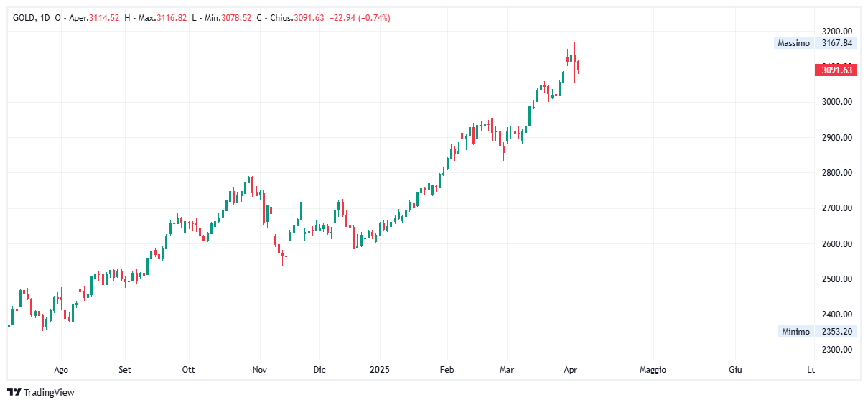Screen dimensions: 868x405
Task: Click the 2300.00 price axis label
Action: point(837,350)
